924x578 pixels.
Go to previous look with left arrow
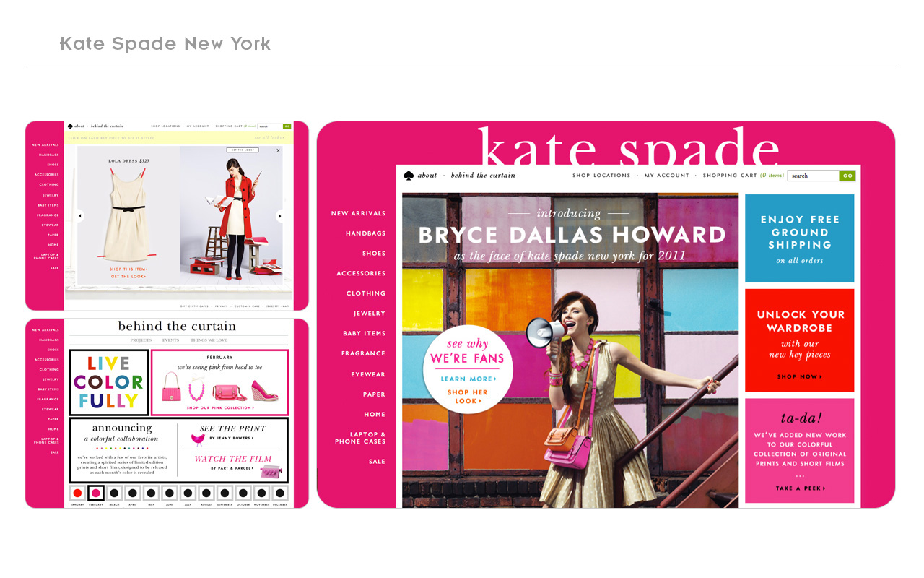click(x=79, y=215)
